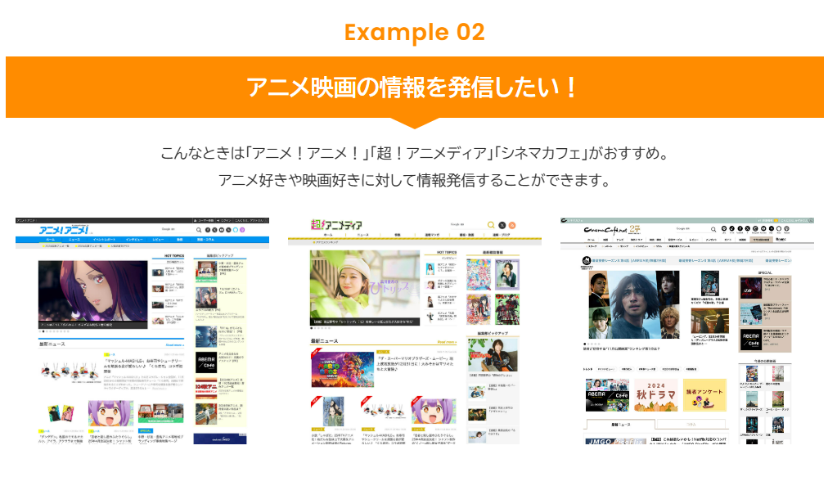Click the アニメ!アニメ! blue logo
Screen dimensions: 828x504
65,230
